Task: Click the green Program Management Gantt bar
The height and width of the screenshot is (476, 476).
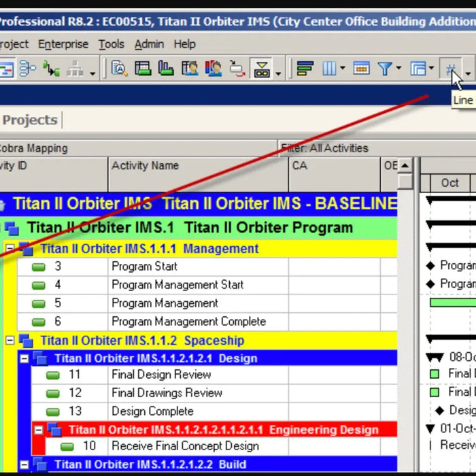Action: point(452,303)
